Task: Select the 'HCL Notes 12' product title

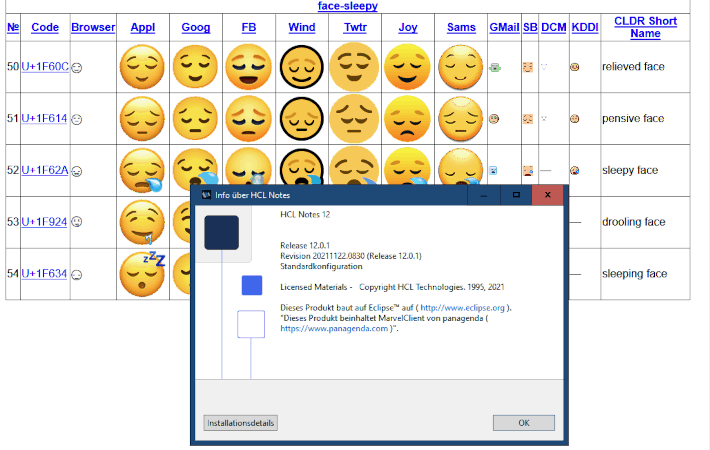Action: coord(305,215)
